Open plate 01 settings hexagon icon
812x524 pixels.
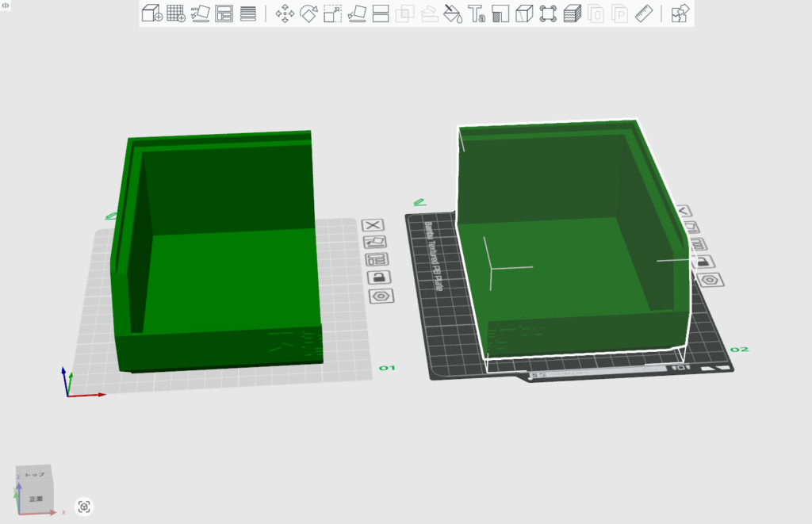pyautogui.click(x=382, y=296)
